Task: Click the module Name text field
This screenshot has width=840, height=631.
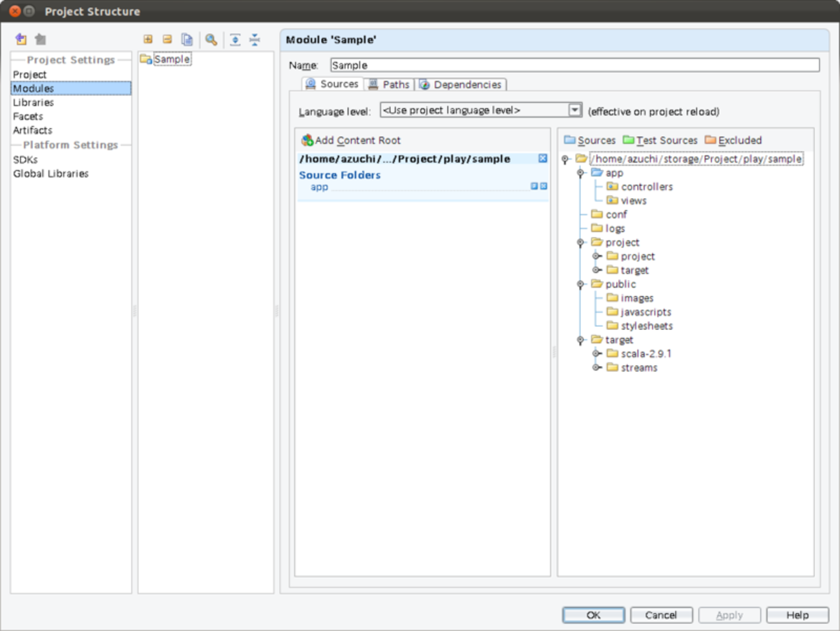Action: 574,65
